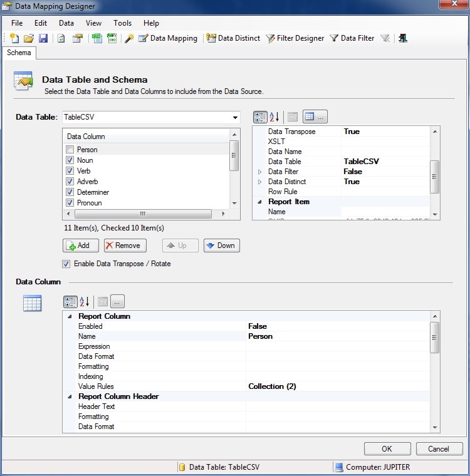Click the New file toolbar icon
This screenshot has width=470, height=476.
click(14, 38)
